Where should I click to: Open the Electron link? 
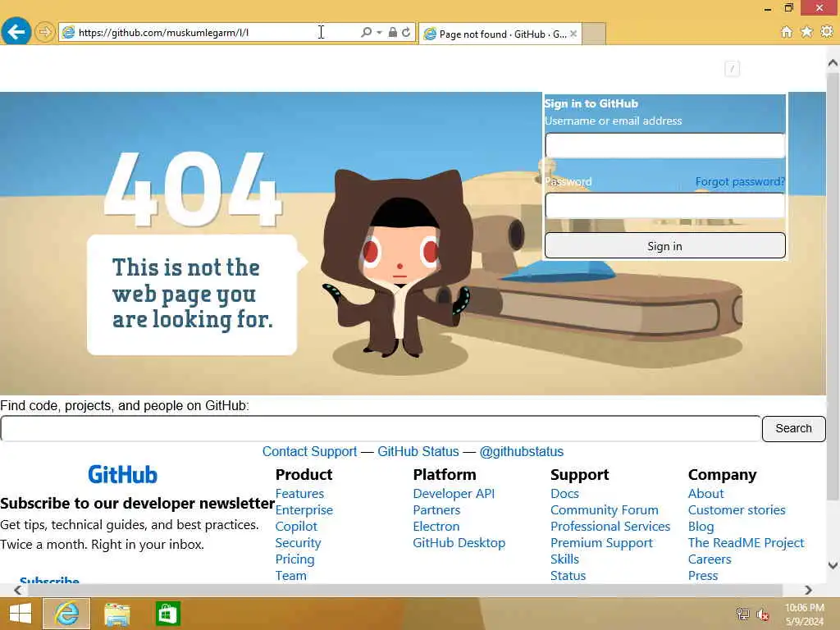tap(436, 527)
